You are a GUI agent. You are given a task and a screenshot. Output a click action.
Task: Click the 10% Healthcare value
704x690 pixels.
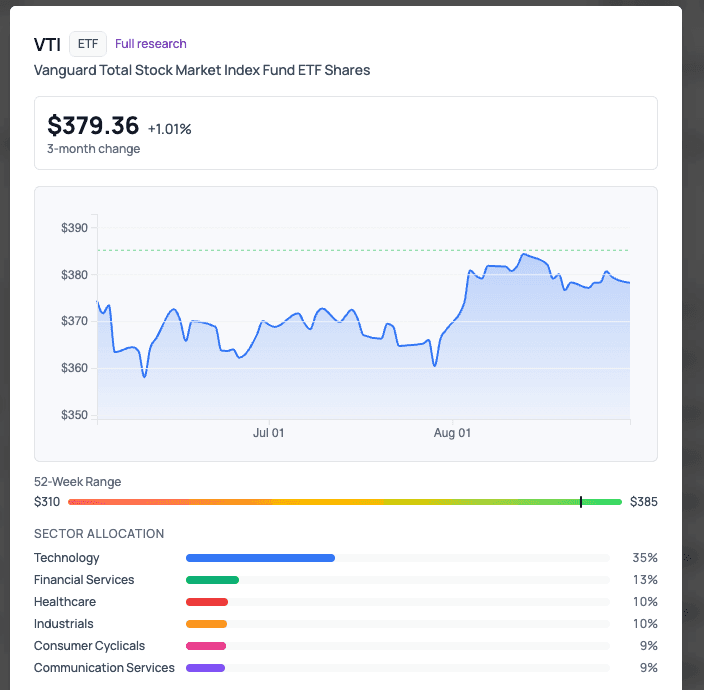click(645, 602)
